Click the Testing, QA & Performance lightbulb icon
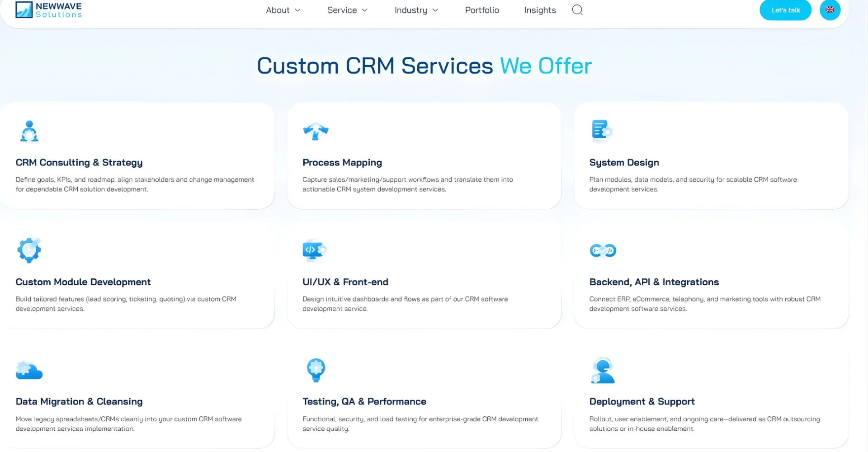The image size is (868, 452). click(316, 370)
